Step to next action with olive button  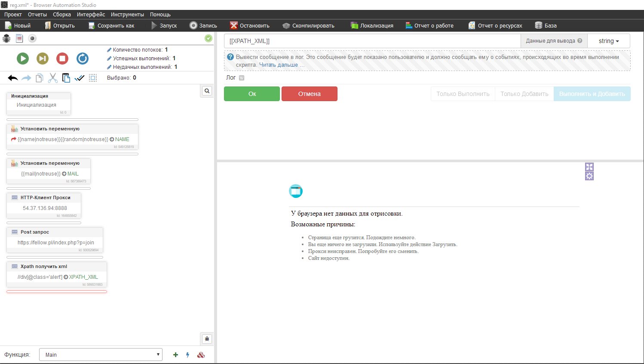43,58
